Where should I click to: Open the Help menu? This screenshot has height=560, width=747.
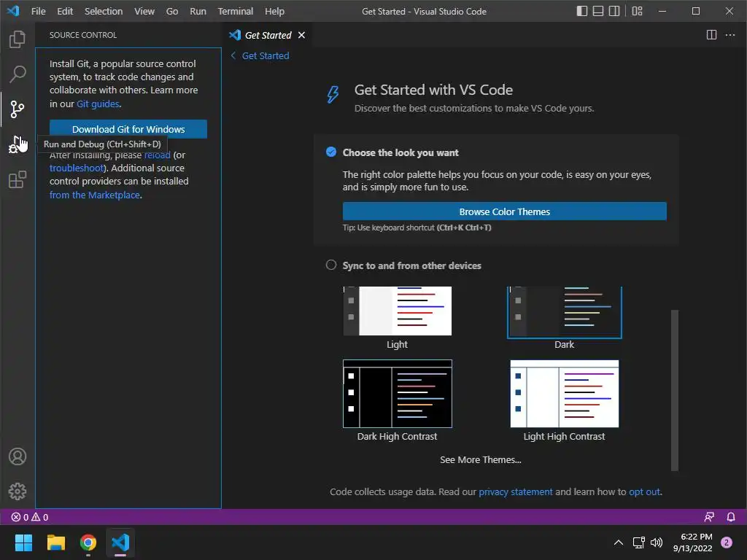point(274,11)
